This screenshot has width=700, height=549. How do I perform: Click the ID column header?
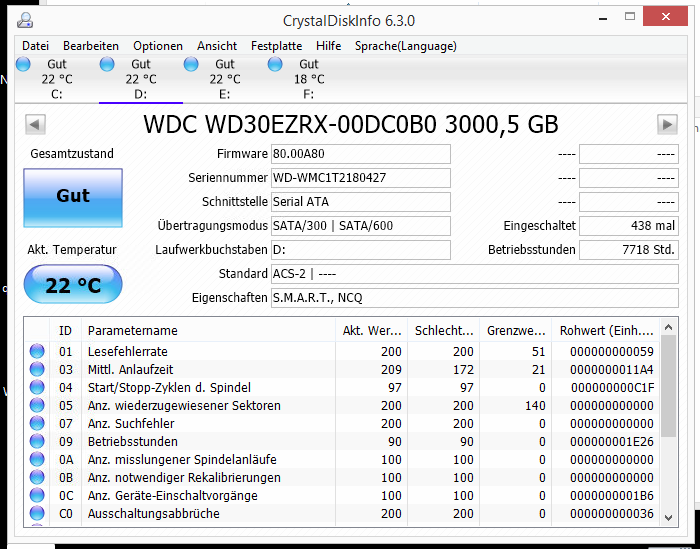pyautogui.click(x=65, y=330)
